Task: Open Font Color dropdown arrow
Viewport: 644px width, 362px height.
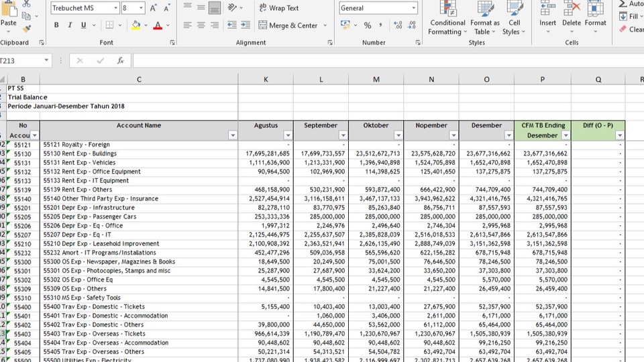Action: coord(168,25)
